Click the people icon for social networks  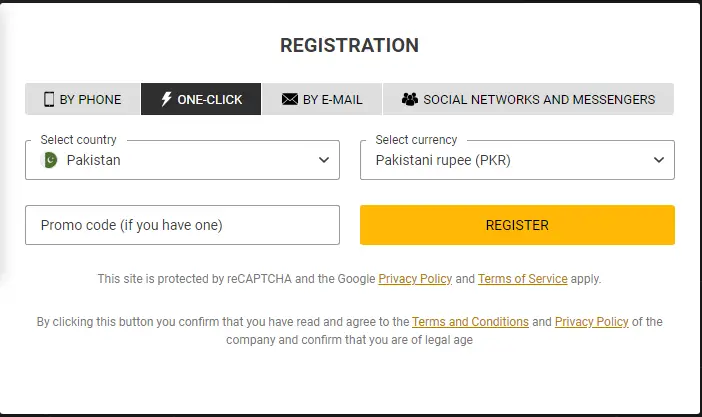coord(409,100)
